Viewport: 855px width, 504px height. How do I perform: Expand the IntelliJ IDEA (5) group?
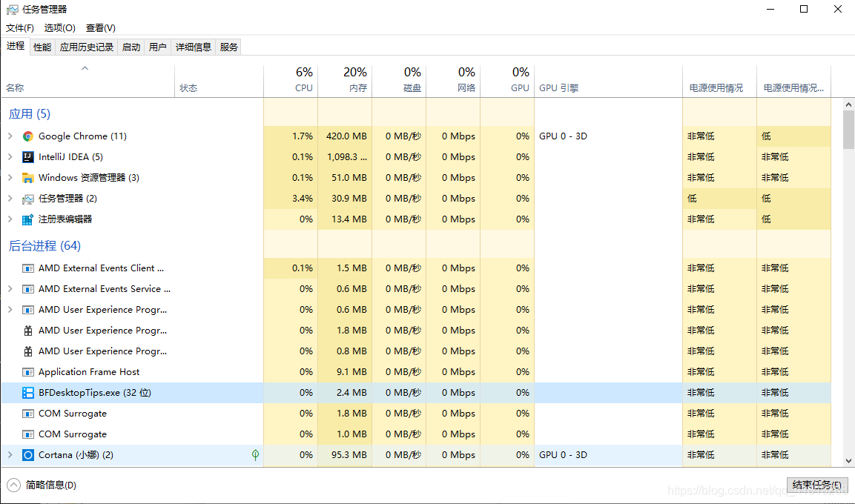tap(10, 157)
